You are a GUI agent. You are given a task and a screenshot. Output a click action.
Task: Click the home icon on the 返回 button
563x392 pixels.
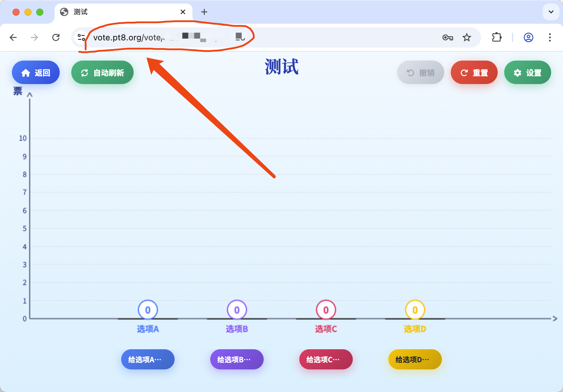(26, 72)
